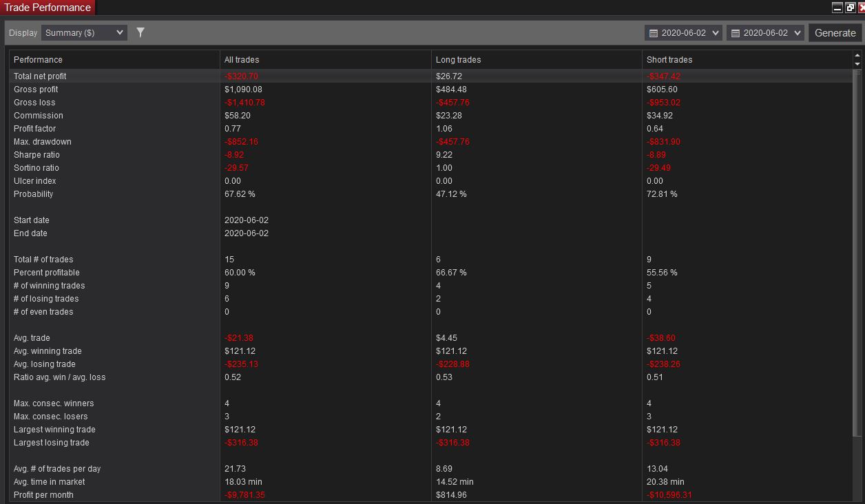Select the Gross loss row label
865x504 pixels.
tap(34, 103)
